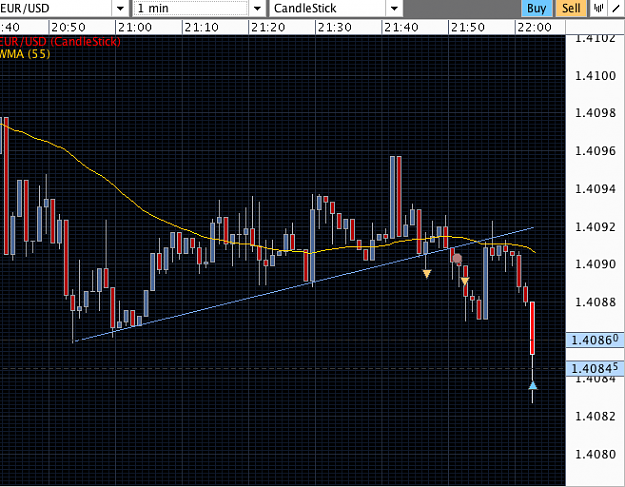Click the orange down-arrow marker under the pink marker
This screenshot has height=487, width=625.
[x=465, y=281]
